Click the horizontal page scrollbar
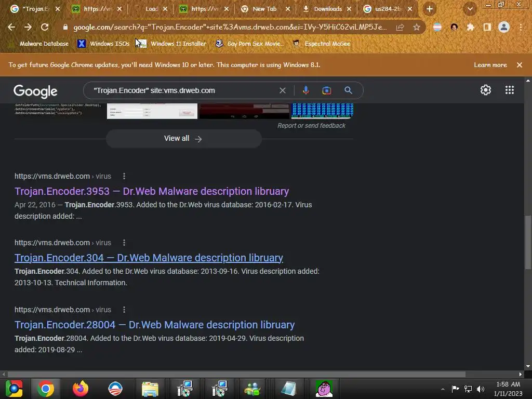The image size is (532, 399). pyautogui.click(x=236, y=374)
